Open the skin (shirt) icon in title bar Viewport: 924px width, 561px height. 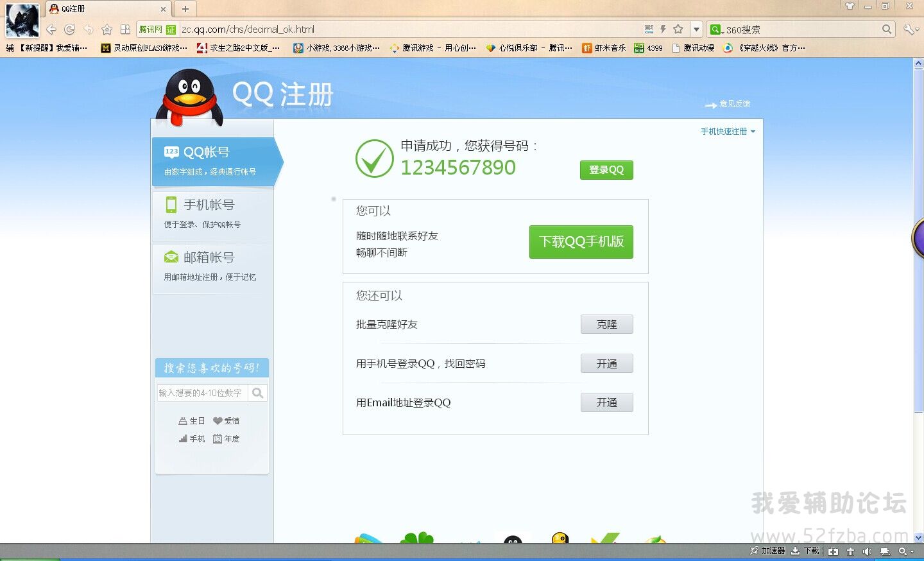(x=850, y=6)
